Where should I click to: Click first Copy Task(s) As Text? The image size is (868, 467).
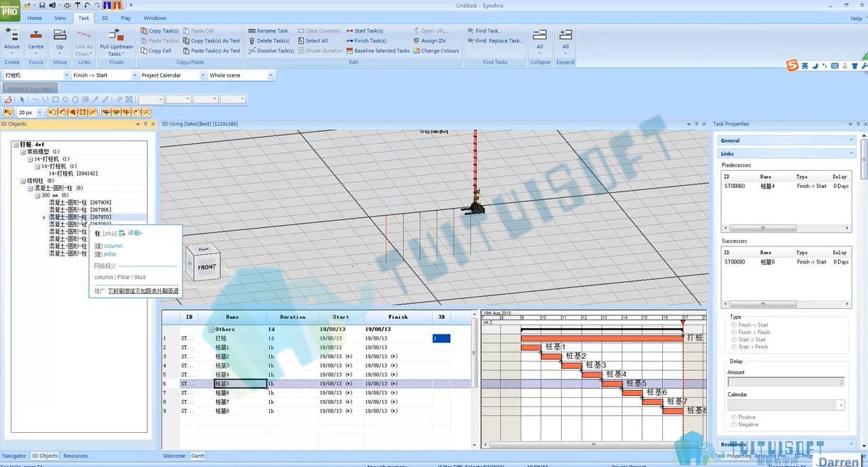point(211,41)
